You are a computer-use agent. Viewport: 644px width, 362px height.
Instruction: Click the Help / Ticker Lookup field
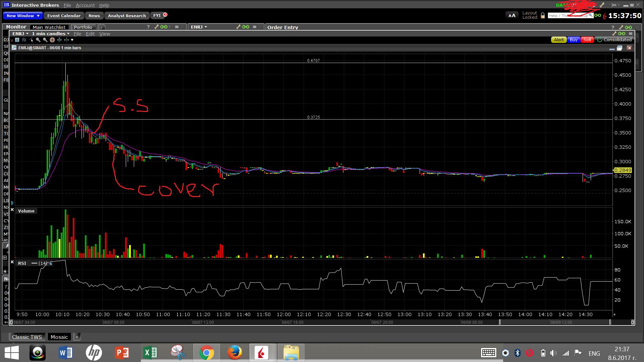568,15
